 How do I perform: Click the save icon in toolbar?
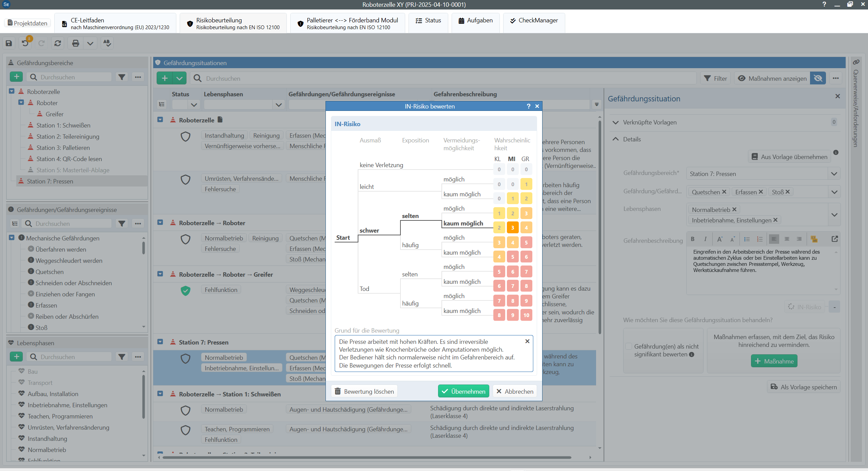click(x=9, y=43)
